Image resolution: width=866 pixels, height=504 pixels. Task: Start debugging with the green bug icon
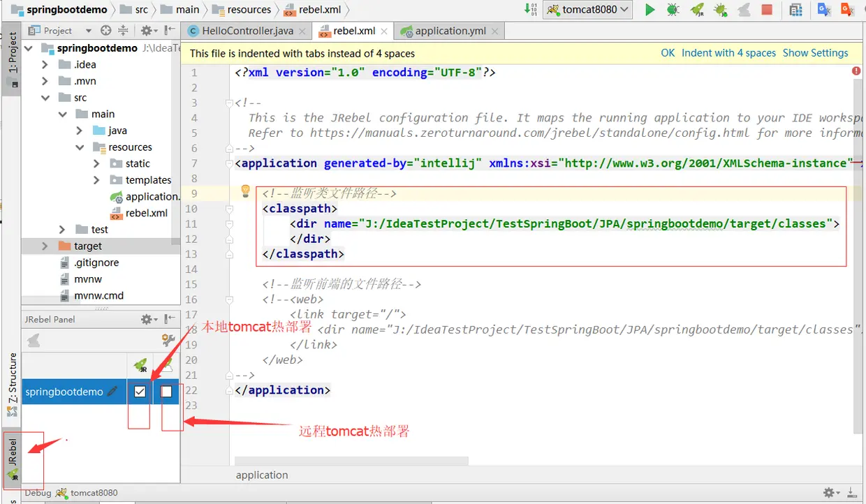point(673,10)
